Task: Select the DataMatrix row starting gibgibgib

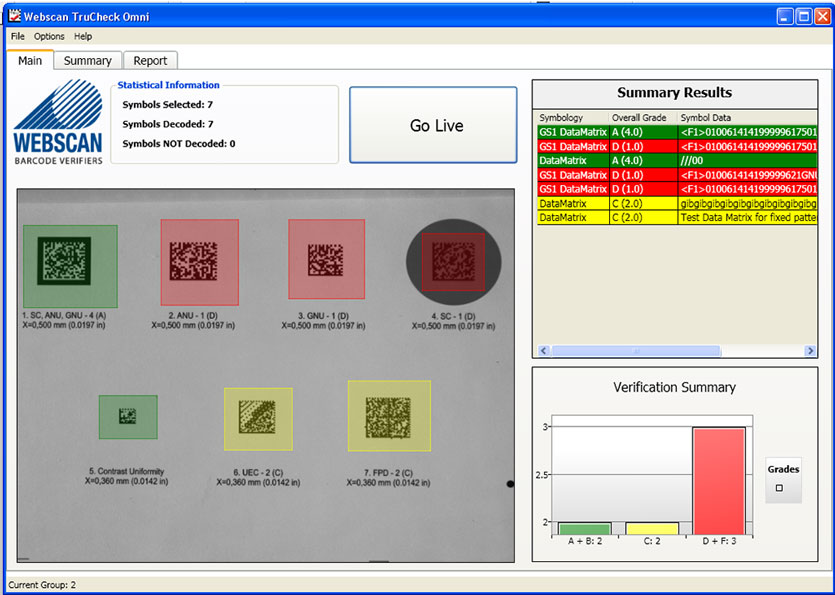Action: click(677, 203)
